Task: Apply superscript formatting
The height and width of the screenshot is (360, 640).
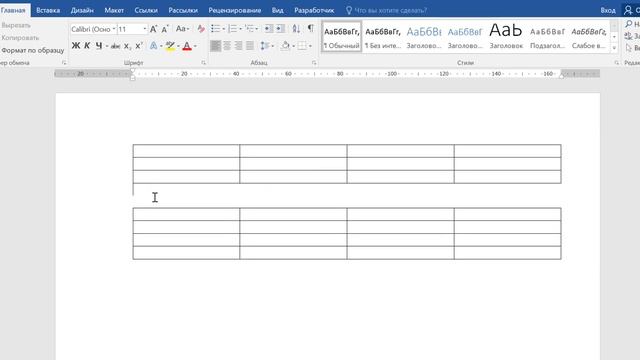Action: (139, 46)
